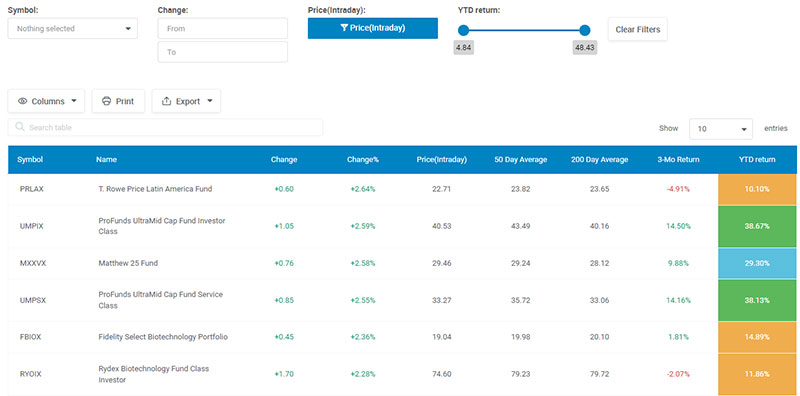The image size is (800, 396).
Task: Focus the Change 'To' input field
Action: coord(222,52)
